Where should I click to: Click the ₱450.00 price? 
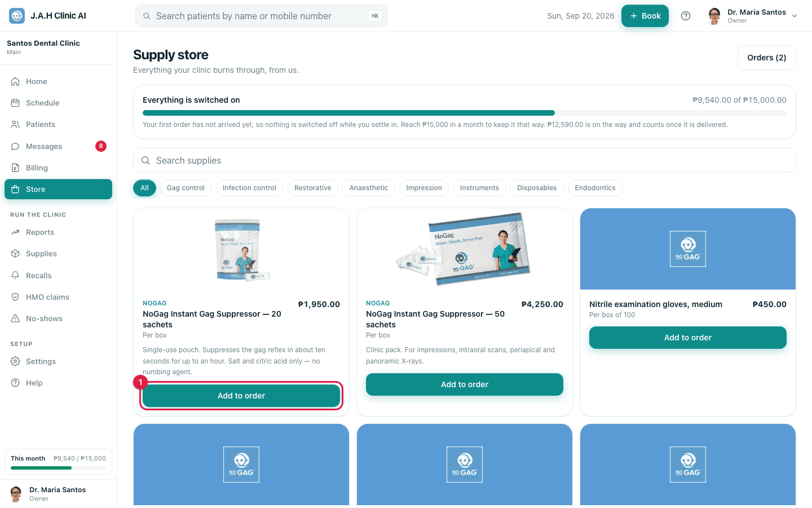click(770, 304)
